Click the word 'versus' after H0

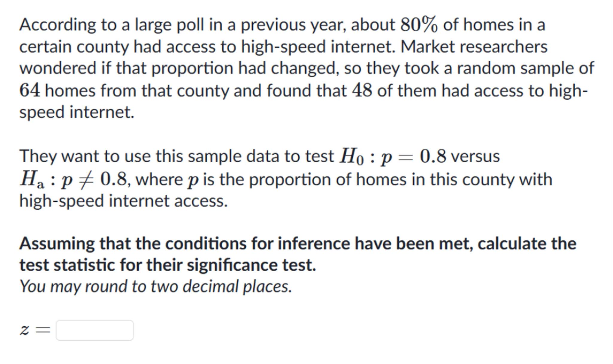coord(475,156)
